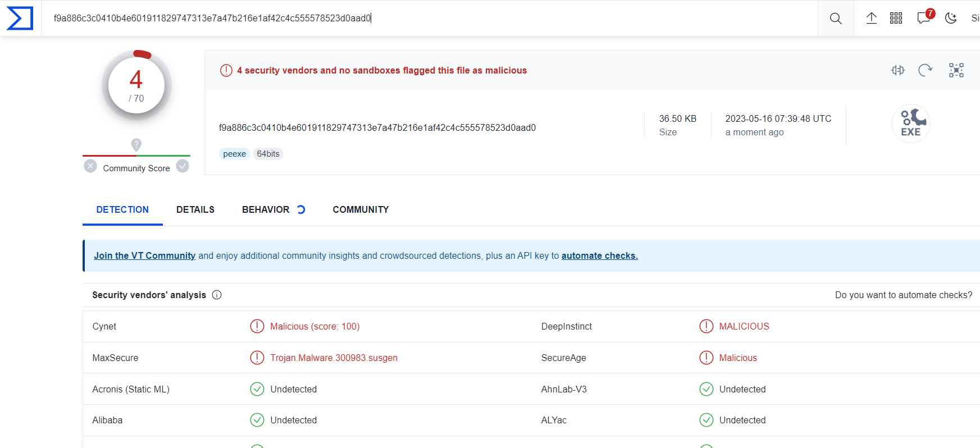This screenshot has width=980, height=448.
Task: Click the AhnLab-V3 undetected check icon
Action: [x=706, y=389]
